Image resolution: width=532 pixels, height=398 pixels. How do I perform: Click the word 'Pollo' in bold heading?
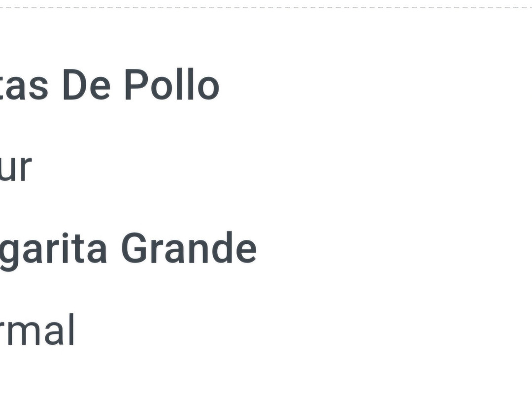pyautogui.click(x=172, y=84)
